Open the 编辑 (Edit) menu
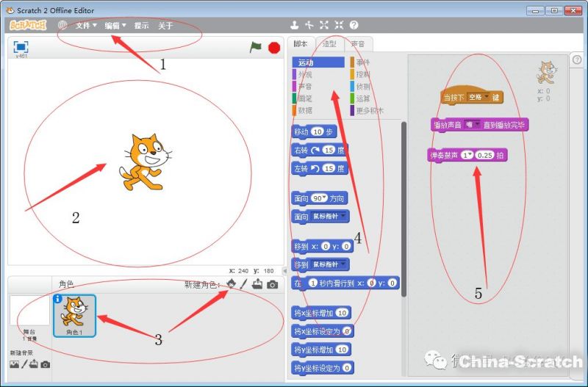The width and height of the screenshot is (588, 387). coord(115,25)
